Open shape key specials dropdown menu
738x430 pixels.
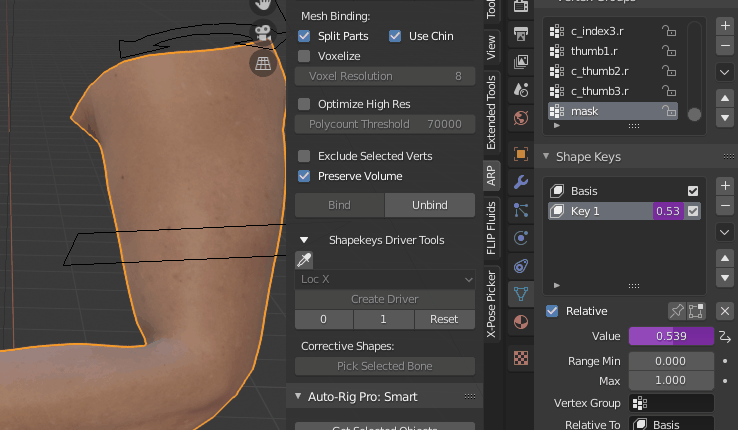click(x=725, y=232)
